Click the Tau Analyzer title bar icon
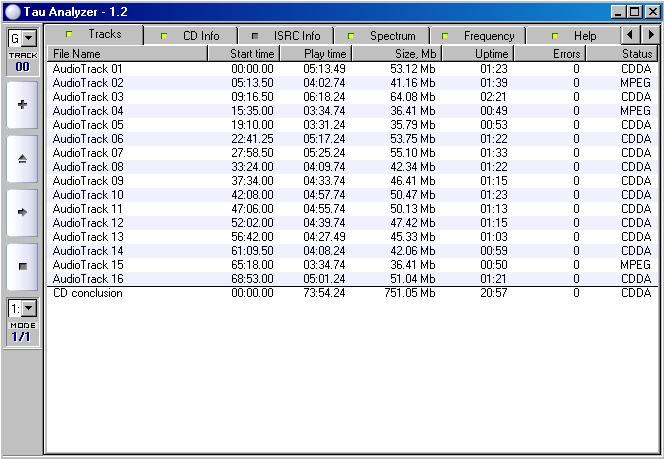This screenshot has width=664, height=459. pyautogui.click(x=11, y=11)
